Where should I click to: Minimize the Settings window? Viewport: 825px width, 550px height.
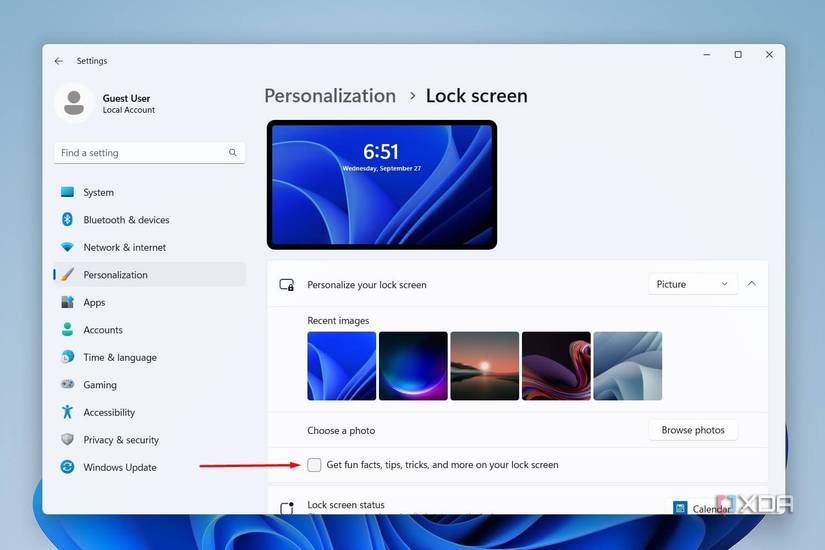point(707,55)
